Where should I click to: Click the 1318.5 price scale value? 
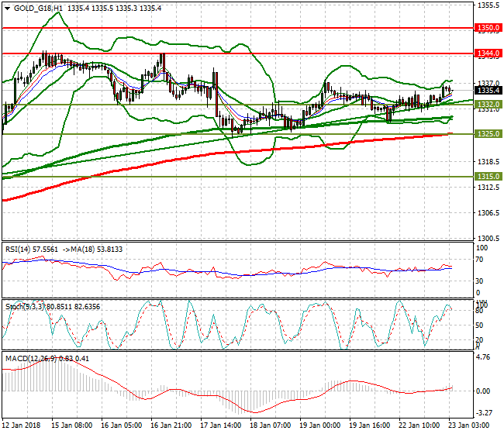(x=488, y=161)
